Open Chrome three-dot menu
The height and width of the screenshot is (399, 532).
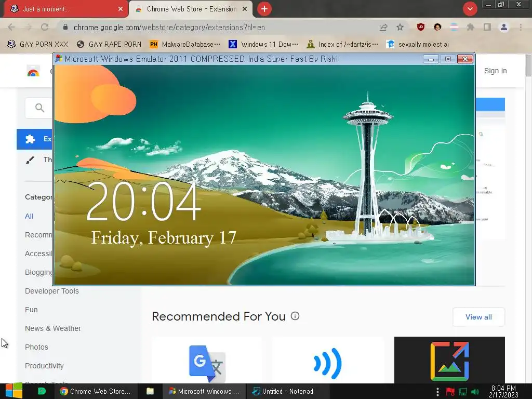pyautogui.click(x=521, y=27)
